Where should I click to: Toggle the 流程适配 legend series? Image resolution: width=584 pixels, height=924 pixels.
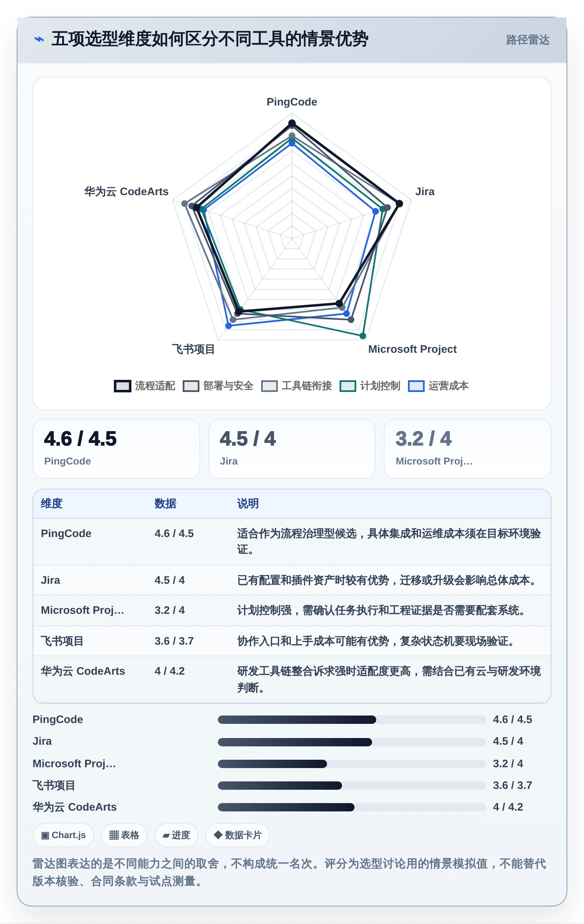[x=145, y=386]
